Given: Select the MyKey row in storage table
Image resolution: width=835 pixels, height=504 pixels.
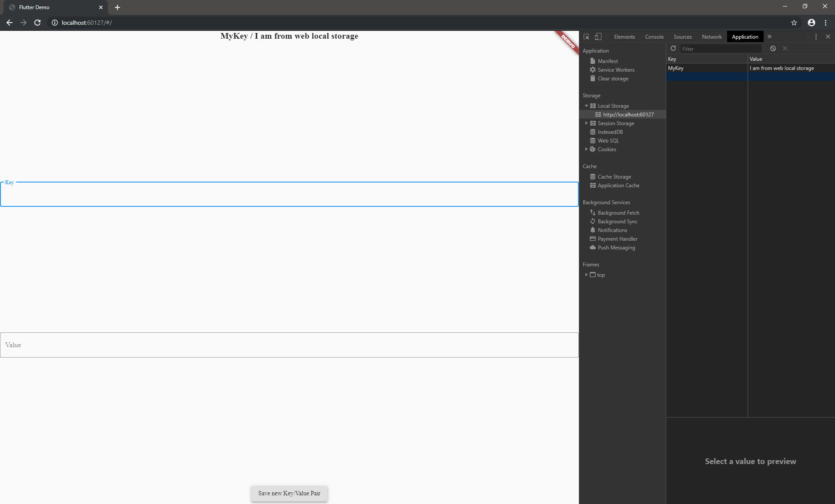Looking at the screenshot, I should (707, 68).
